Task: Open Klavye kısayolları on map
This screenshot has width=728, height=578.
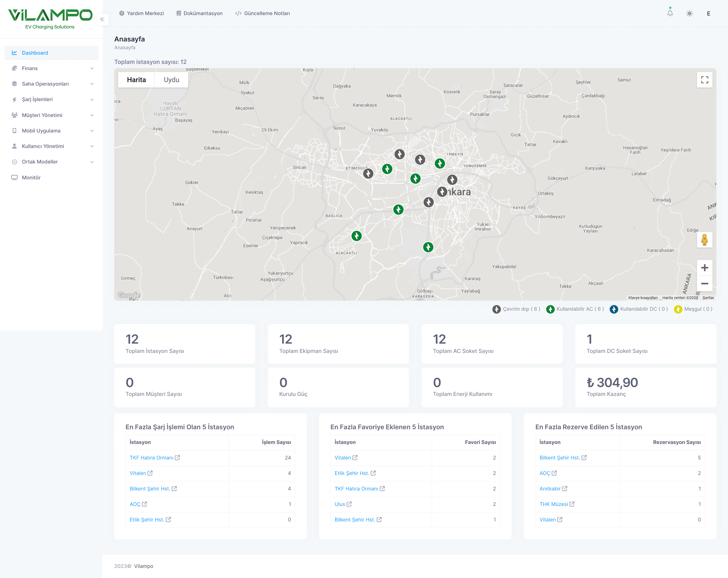Action: [643, 298]
